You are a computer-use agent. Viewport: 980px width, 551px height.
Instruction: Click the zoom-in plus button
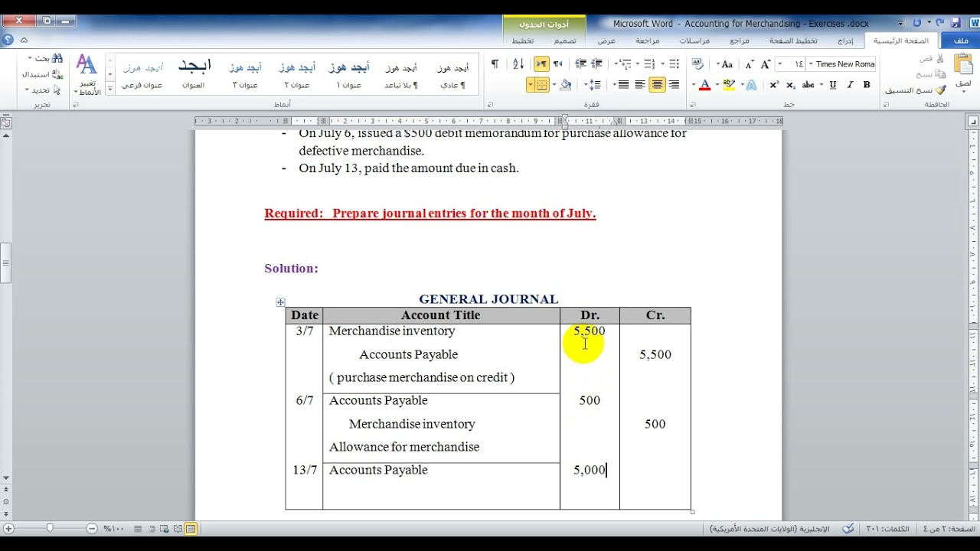coord(8,528)
